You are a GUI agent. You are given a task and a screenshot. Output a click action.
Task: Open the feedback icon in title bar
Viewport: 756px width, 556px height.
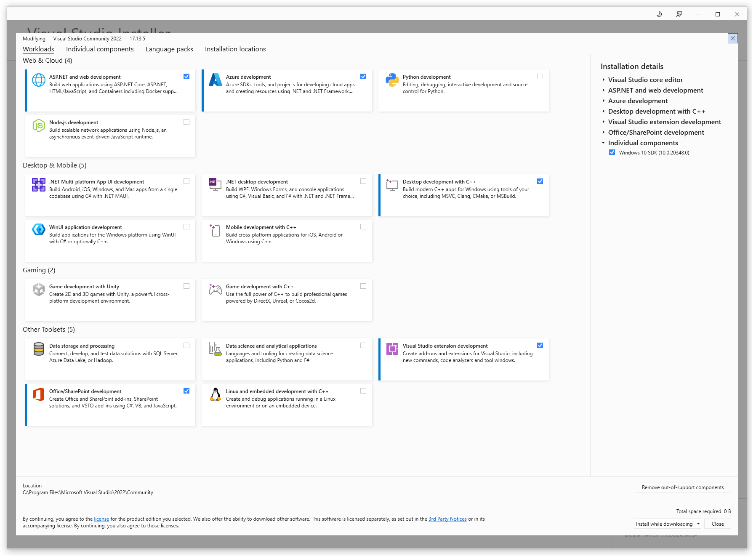click(679, 14)
